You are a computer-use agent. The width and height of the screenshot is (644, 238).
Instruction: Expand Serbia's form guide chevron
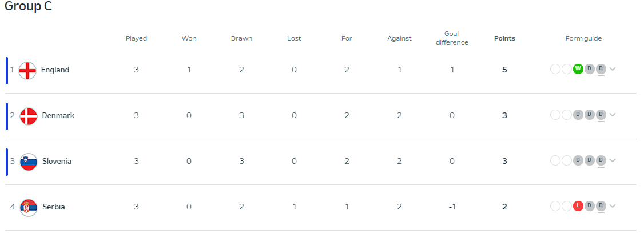pyautogui.click(x=613, y=205)
